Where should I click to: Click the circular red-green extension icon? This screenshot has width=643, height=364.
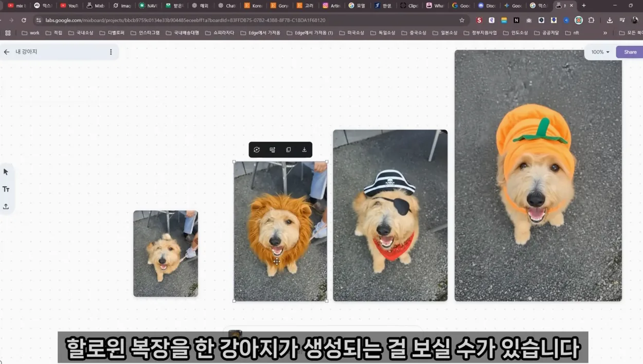pyautogui.click(x=579, y=20)
